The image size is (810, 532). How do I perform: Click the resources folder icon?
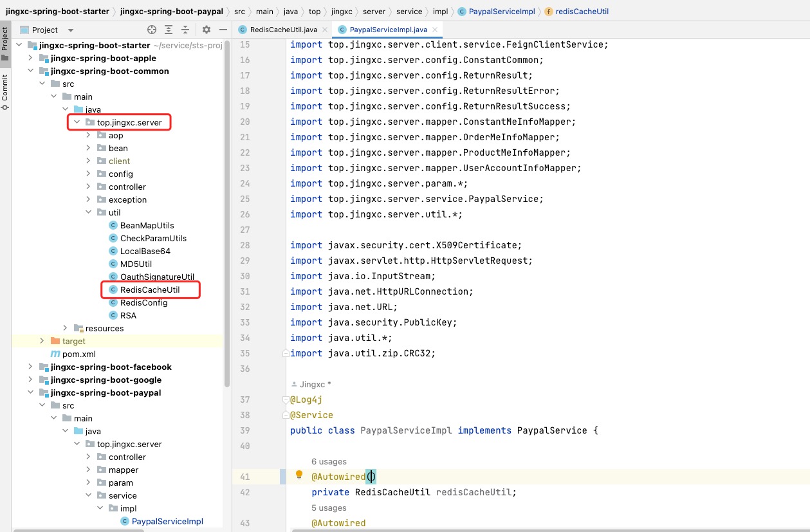click(78, 328)
